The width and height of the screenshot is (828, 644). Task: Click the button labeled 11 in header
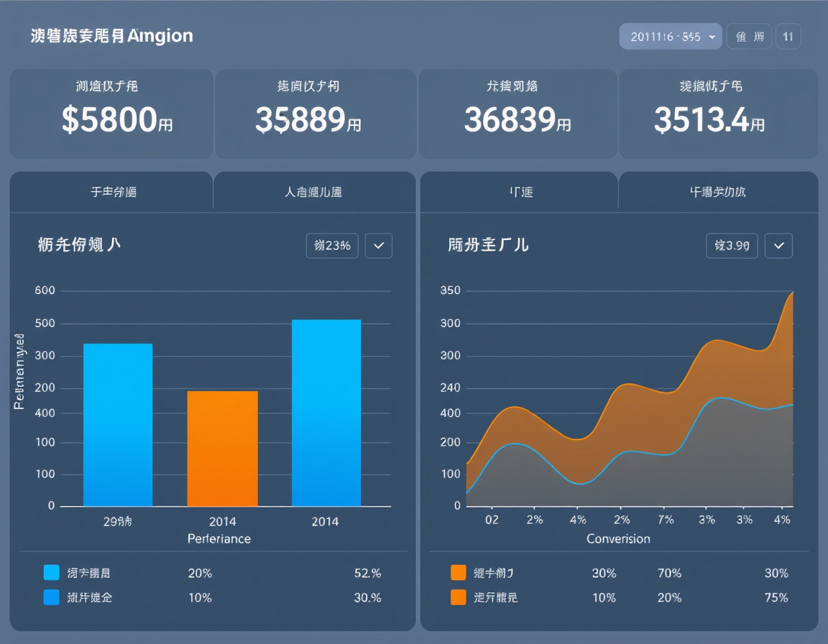(788, 37)
